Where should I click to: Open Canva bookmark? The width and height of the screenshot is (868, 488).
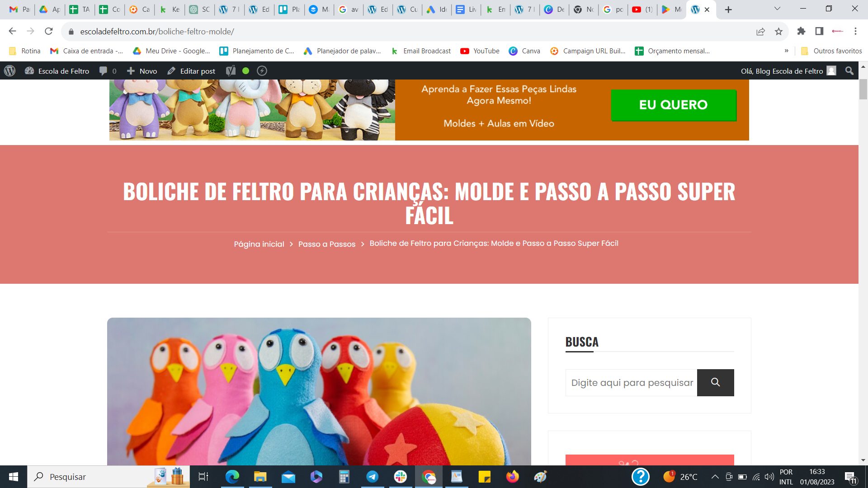click(x=524, y=51)
